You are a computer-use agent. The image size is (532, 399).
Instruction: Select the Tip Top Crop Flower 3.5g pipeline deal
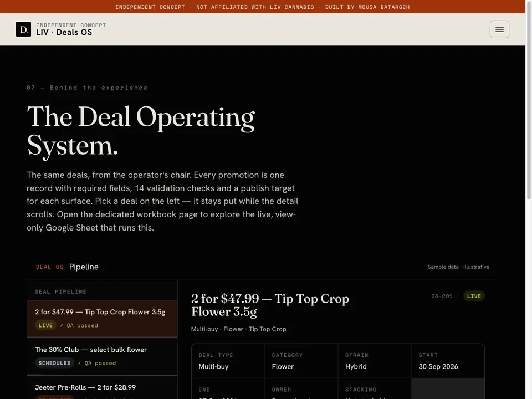[x=102, y=319]
